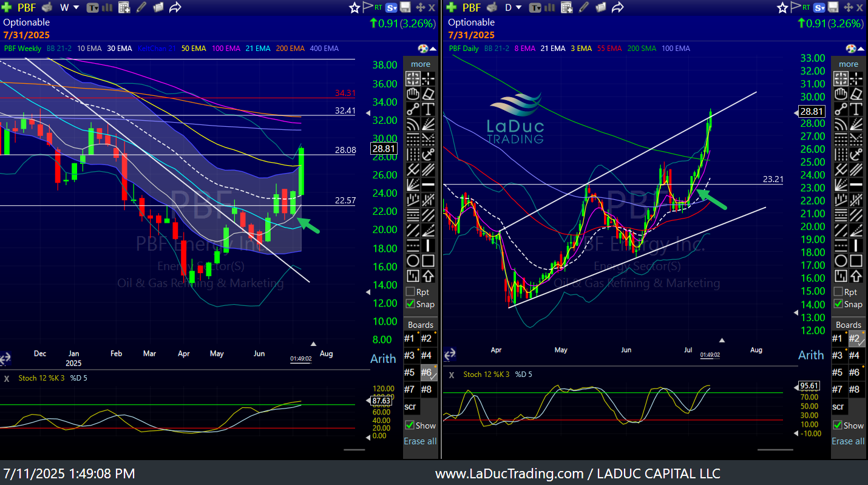Screen dimensions: 868x485
Task: Select the anchor tool in daily chart toolbox
Action: 856,155
